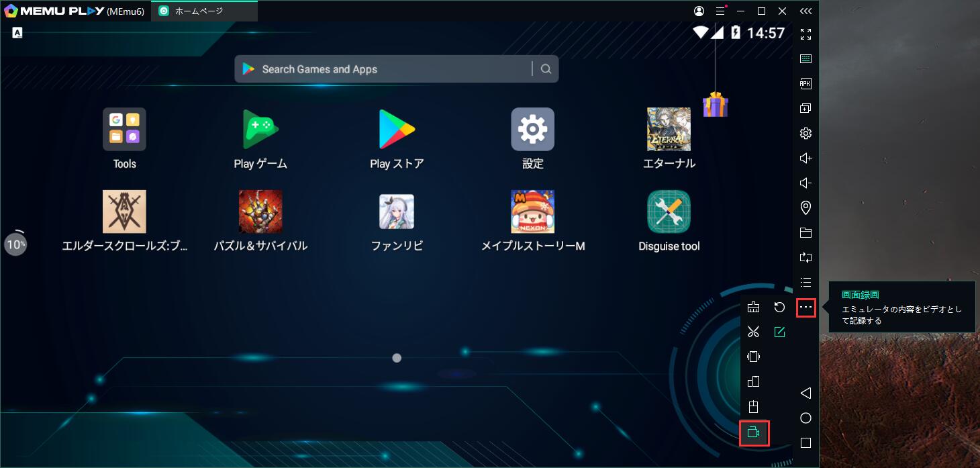Open MEmu shared folder
The image size is (980, 468).
point(805,232)
